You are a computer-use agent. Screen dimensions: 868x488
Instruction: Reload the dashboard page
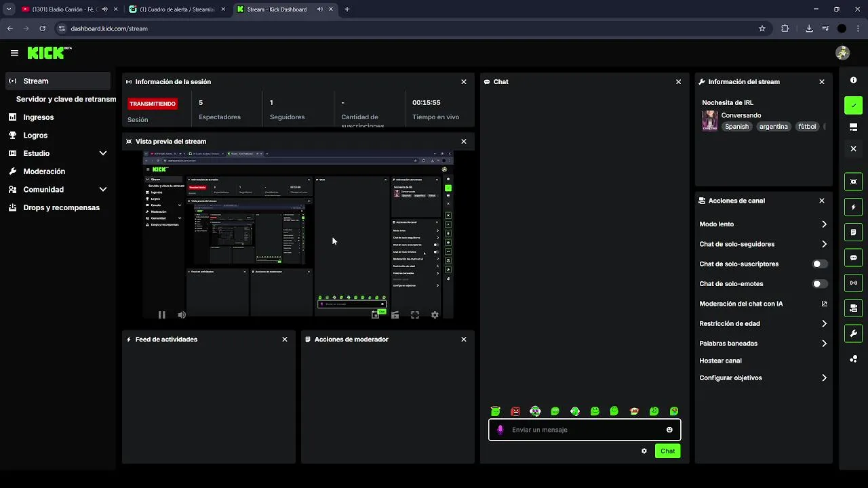(x=42, y=28)
